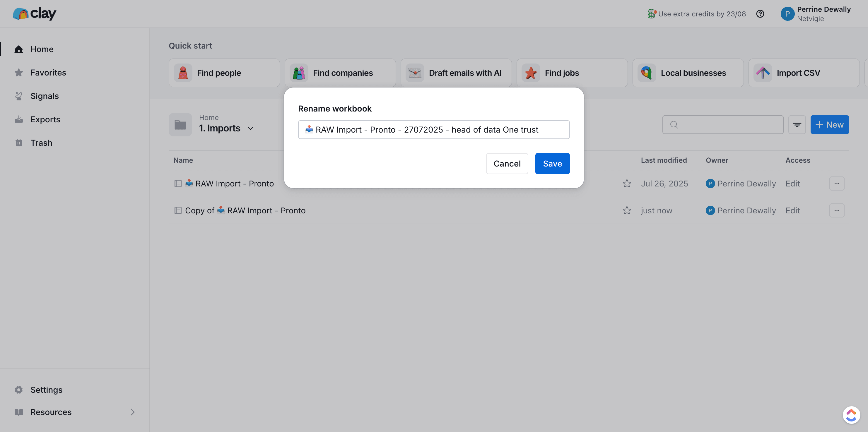This screenshot has width=868, height=432.
Task: Open the ClickUp floating widget
Action: [x=851, y=415]
